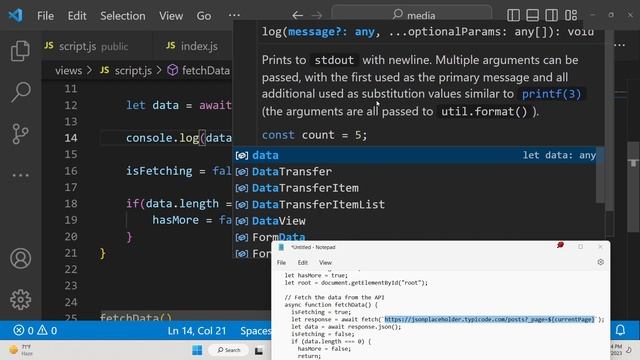Image resolution: width=640 pixels, height=360 pixels.
Task: Select DataTransfer suggestion
Action: pyautogui.click(x=414, y=171)
